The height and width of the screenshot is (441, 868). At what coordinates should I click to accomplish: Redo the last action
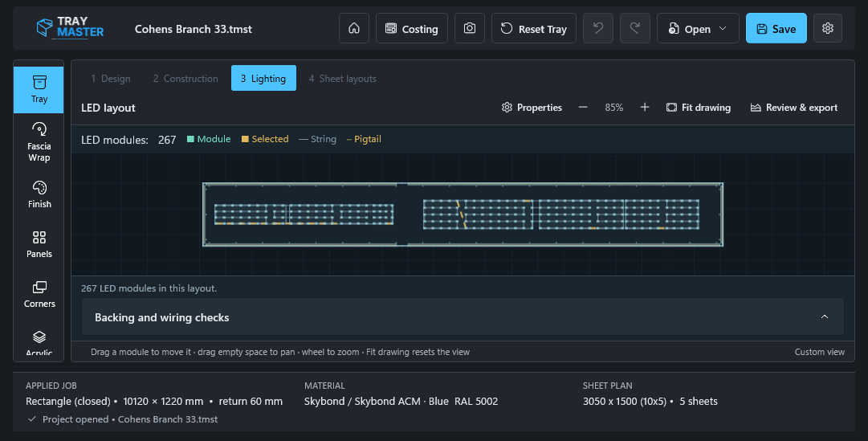click(x=635, y=28)
